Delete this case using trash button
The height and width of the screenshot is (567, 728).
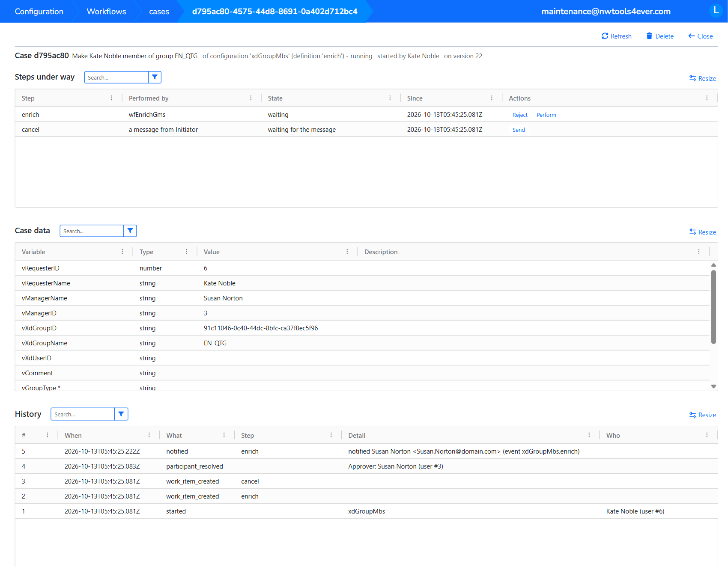click(660, 36)
